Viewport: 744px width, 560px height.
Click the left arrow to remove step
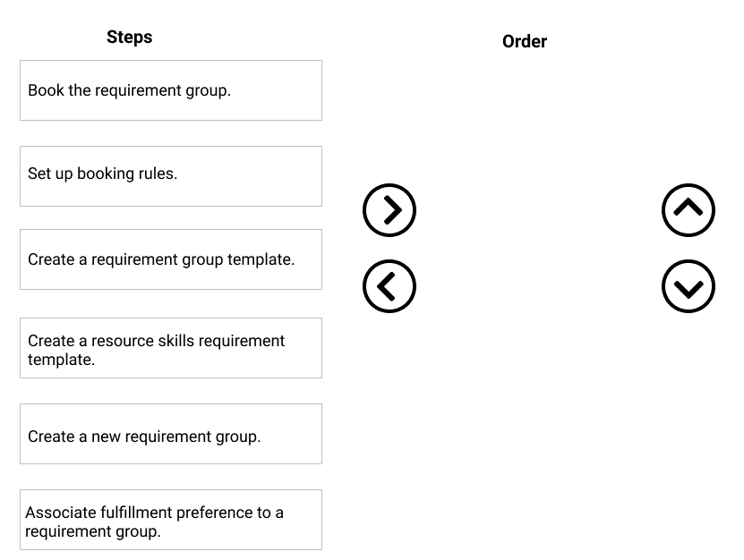389,286
